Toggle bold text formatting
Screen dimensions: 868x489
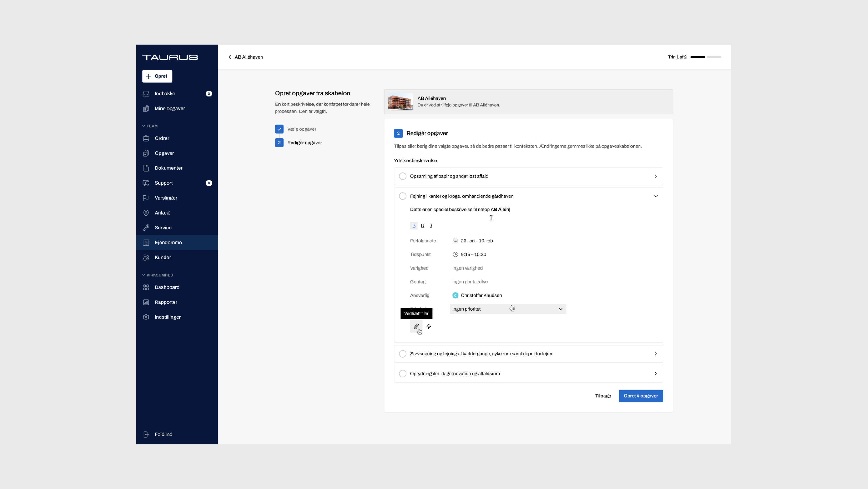(414, 226)
